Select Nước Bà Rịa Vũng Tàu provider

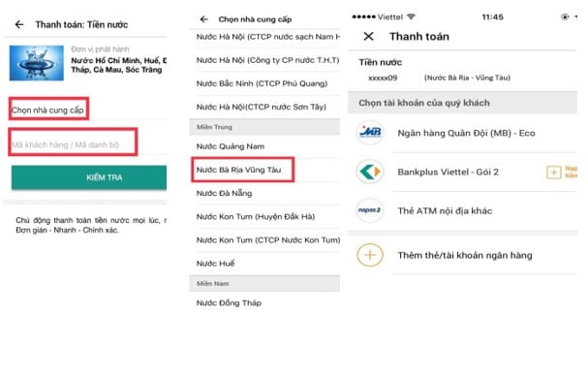click(242, 170)
